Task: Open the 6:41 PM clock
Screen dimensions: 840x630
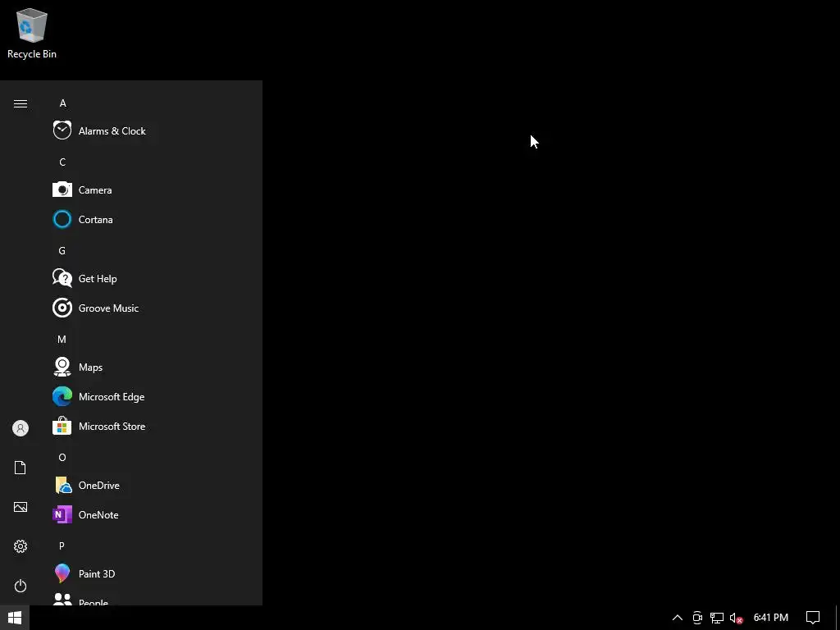Action: click(770, 618)
